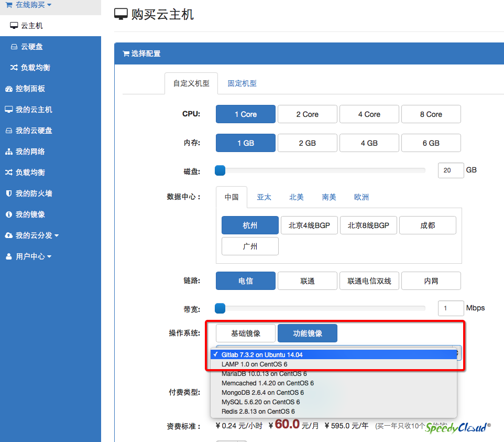Select 广州 data center
Viewport: 504px width, 442px height.
pyautogui.click(x=250, y=246)
